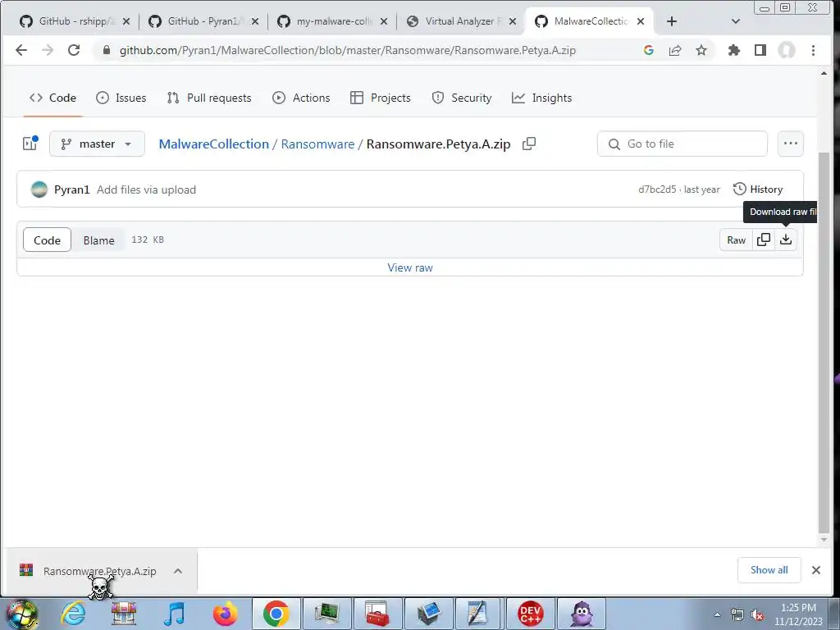840x630 pixels.
Task: Open Google search side icon in address bar
Action: 649,50
